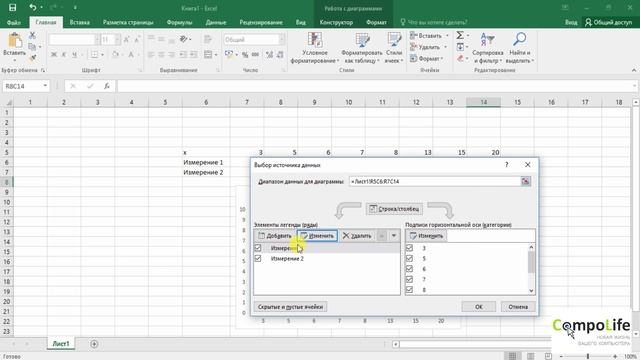
Task: Click the insert function fx icon
Action: point(107,86)
